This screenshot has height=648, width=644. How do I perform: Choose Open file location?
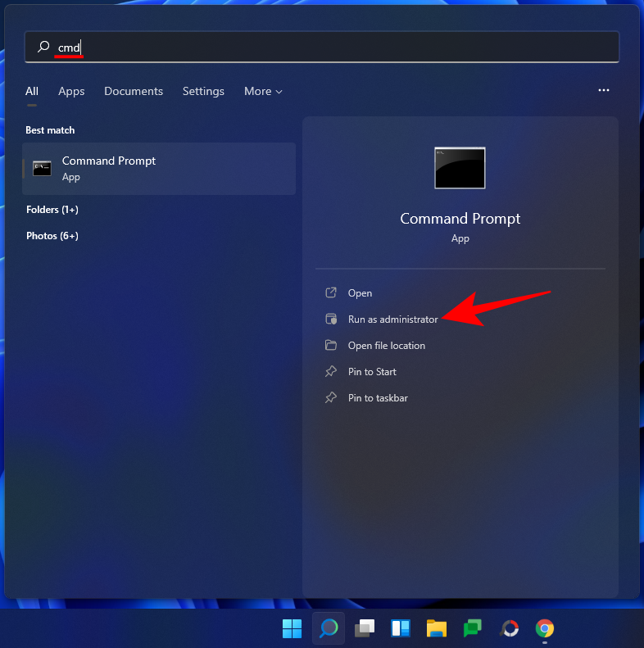click(386, 345)
